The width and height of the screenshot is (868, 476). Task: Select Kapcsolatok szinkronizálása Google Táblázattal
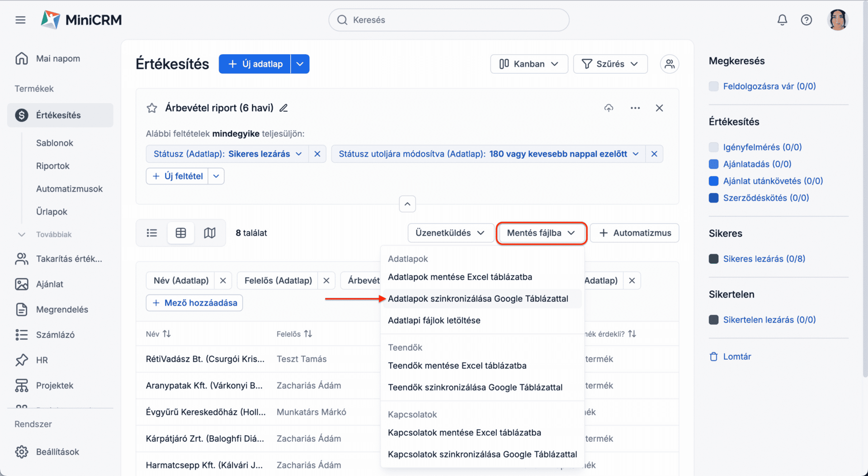[x=482, y=454]
